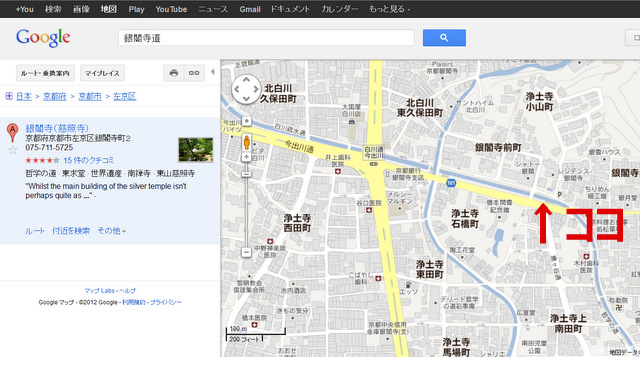Open 15件のクチコミ reviews link
The image size is (640, 375).
pyautogui.click(x=89, y=160)
